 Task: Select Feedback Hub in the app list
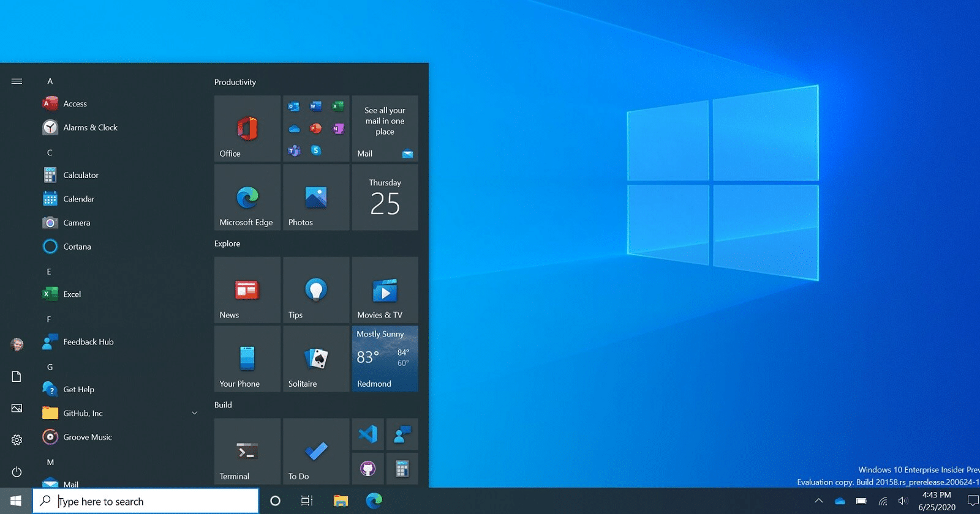pos(88,342)
